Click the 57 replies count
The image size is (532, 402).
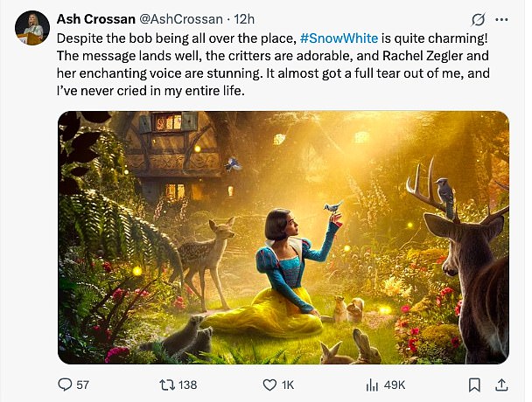click(83, 385)
